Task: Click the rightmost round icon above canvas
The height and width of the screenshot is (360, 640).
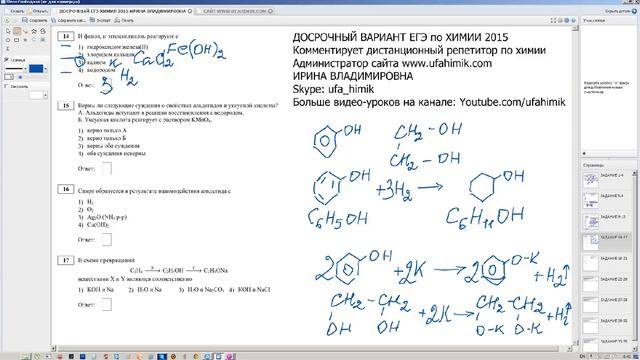Action: [x=573, y=20]
